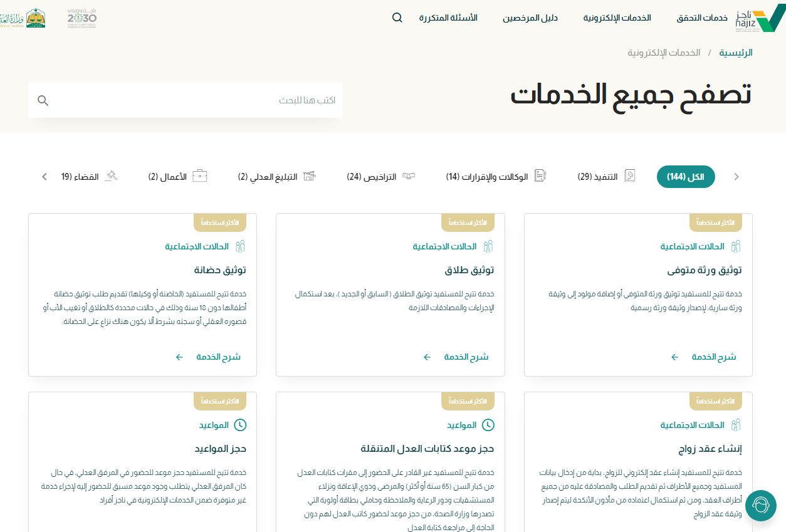Click the Vision 2030 logo

[81, 18]
